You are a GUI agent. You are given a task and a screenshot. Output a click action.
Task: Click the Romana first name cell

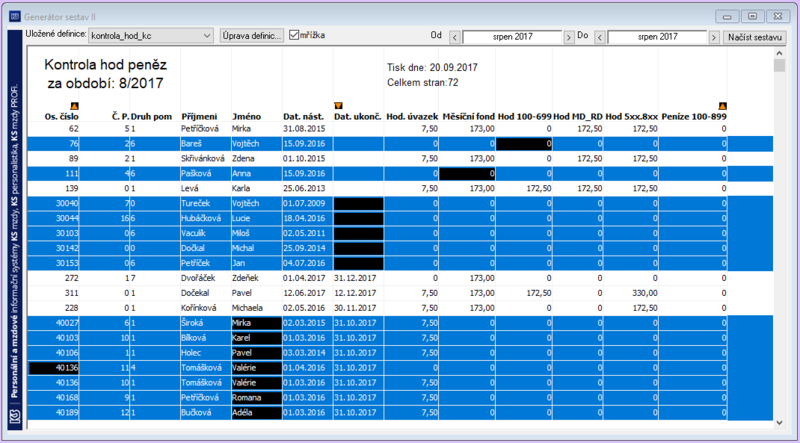point(256,398)
